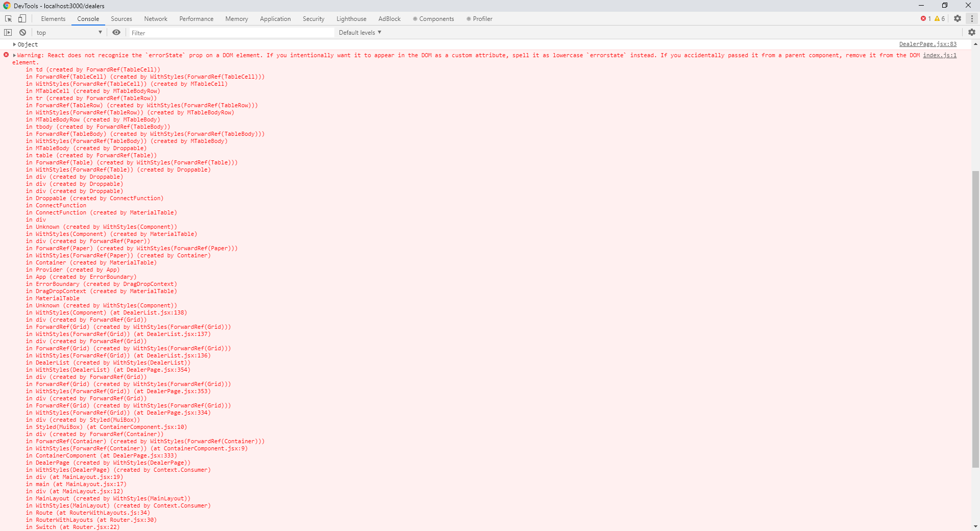Follow the DealerPage.jsx:83 source link
980x531 pixels.
coord(928,44)
